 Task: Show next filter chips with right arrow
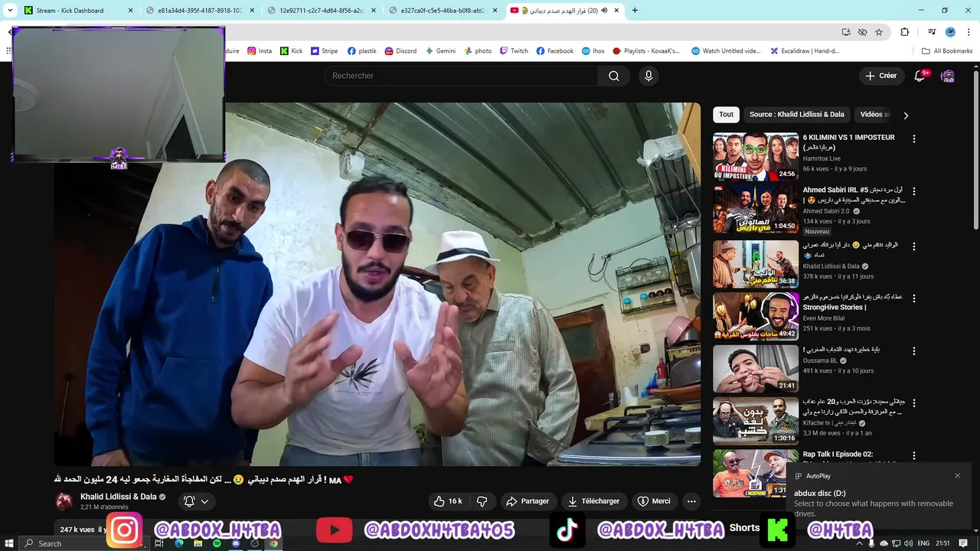coord(906,115)
